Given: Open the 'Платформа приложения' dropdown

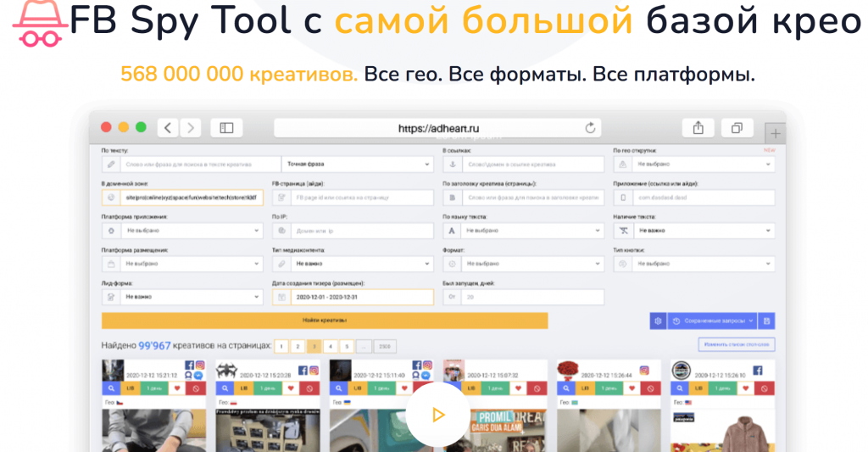Looking at the screenshot, I should 182,231.
